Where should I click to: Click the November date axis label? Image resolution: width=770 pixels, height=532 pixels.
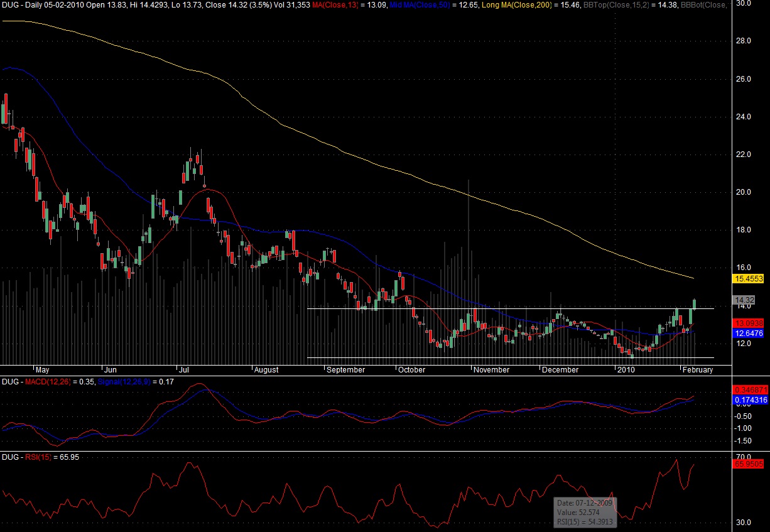click(x=492, y=370)
